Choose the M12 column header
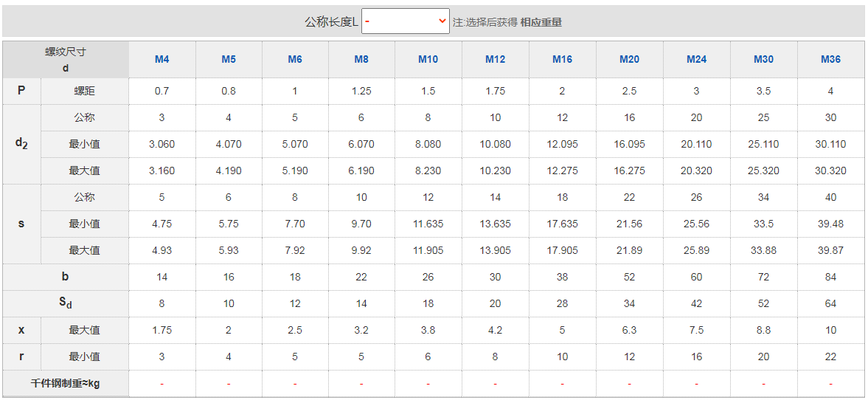Viewport: 868px width, 403px height. tap(495, 59)
